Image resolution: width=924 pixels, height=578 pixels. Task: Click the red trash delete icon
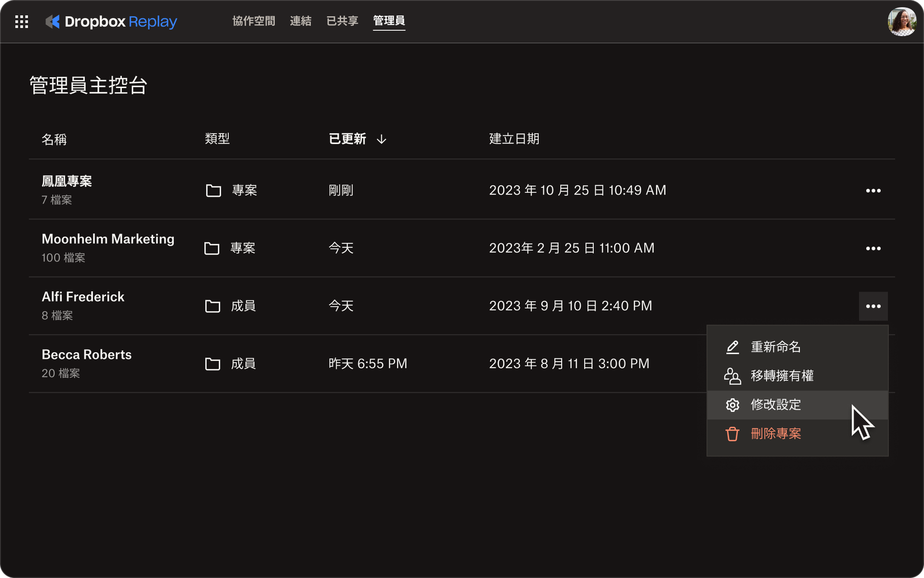coord(732,434)
